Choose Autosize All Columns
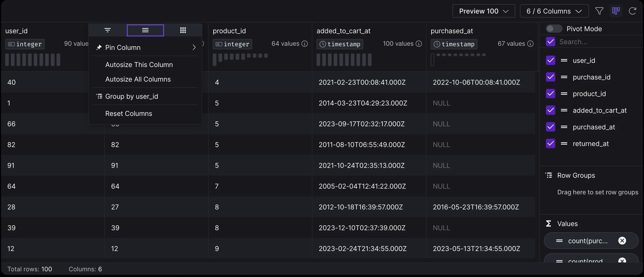The width and height of the screenshot is (644, 277). (145, 79)
